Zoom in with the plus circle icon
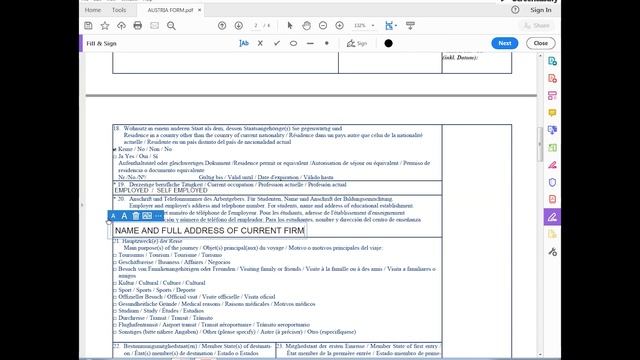640x360 pixels. tap(340, 26)
